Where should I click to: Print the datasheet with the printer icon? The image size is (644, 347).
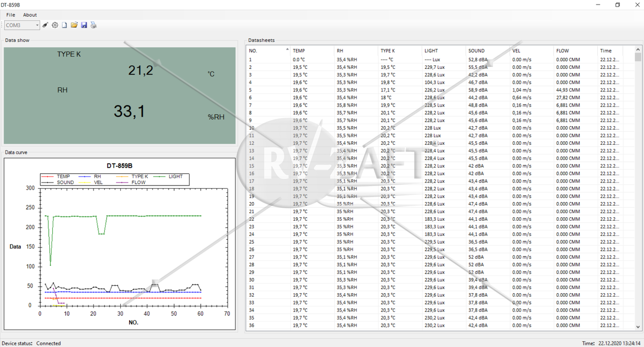coord(94,25)
